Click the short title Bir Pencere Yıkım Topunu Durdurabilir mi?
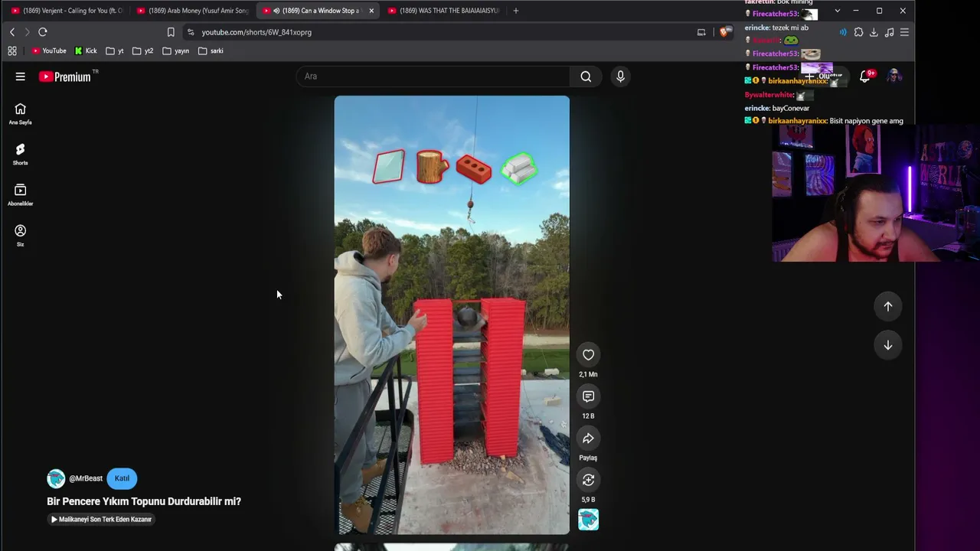This screenshot has height=551, width=980. pyautogui.click(x=144, y=501)
